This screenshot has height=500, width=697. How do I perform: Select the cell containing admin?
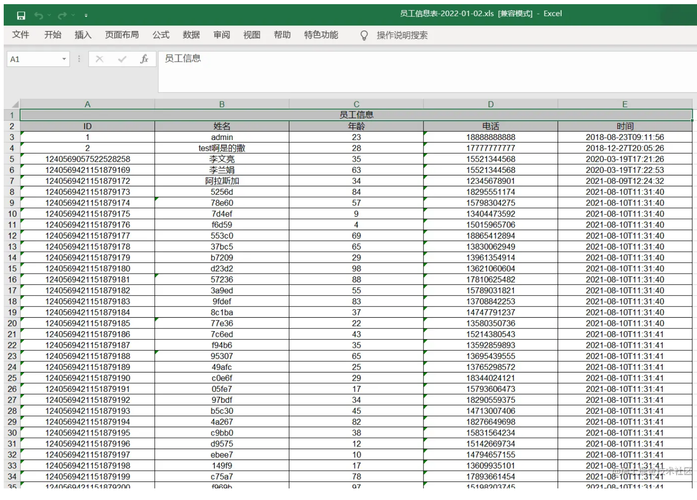[x=222, y=137]
